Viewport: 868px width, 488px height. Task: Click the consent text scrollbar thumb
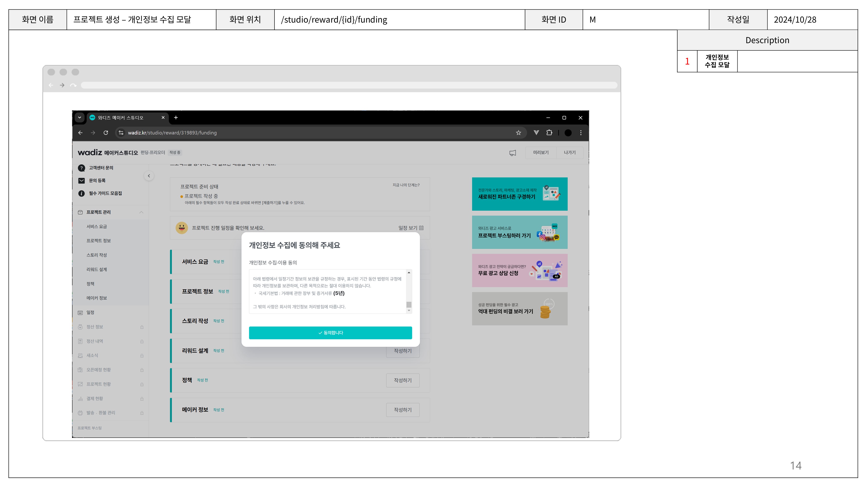pos(409,305)
